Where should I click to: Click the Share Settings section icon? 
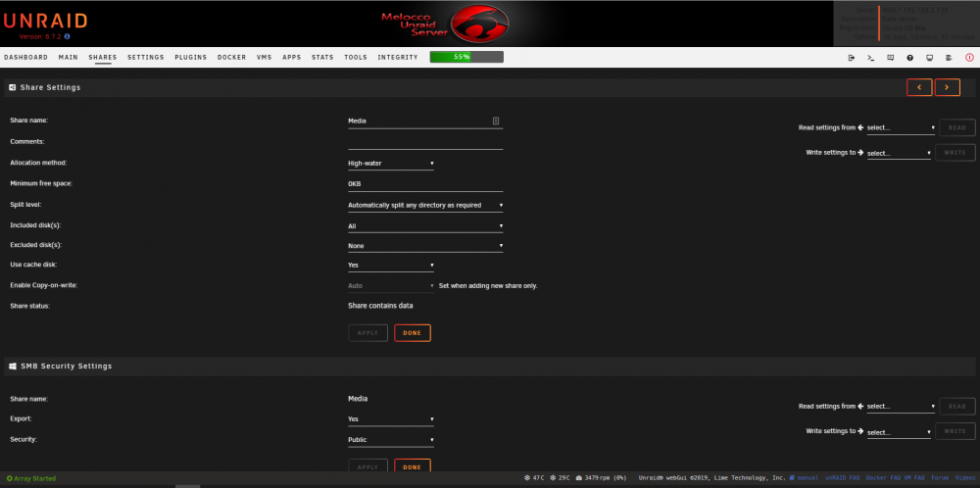pos(13,87)
